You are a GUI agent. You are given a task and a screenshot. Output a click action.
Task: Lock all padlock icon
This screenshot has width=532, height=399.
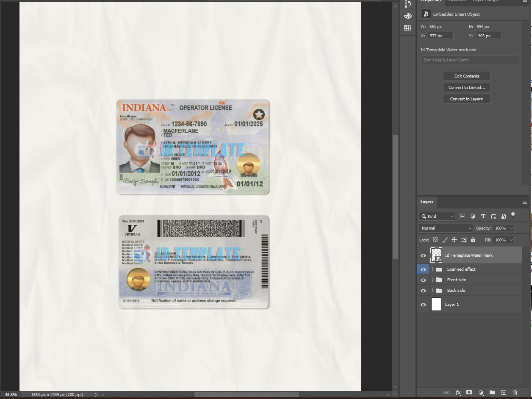click(x=473, y=240)
